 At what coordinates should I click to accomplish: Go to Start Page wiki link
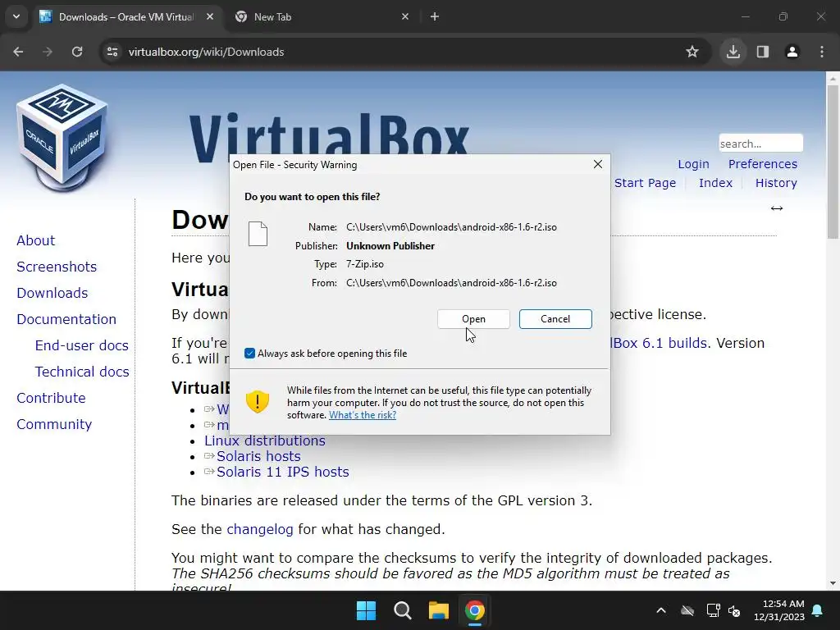coord(645,183)
